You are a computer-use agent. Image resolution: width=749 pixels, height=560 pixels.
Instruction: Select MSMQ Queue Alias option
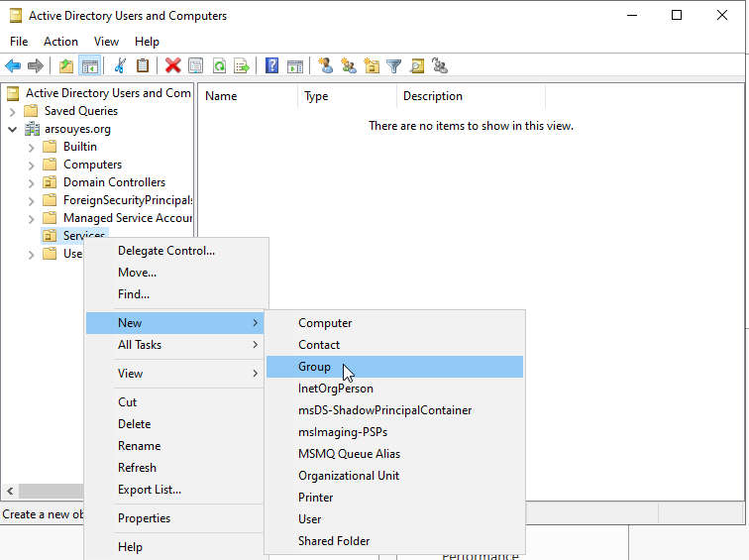[x=394, y=453]
